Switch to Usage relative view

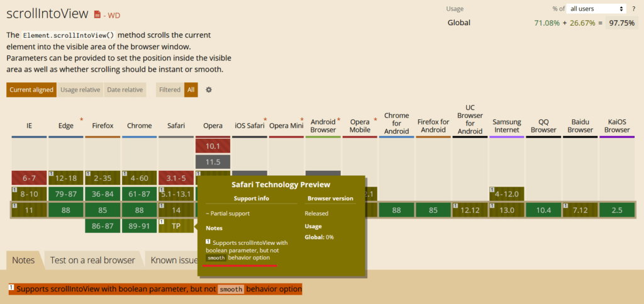[x=80, y=89]
